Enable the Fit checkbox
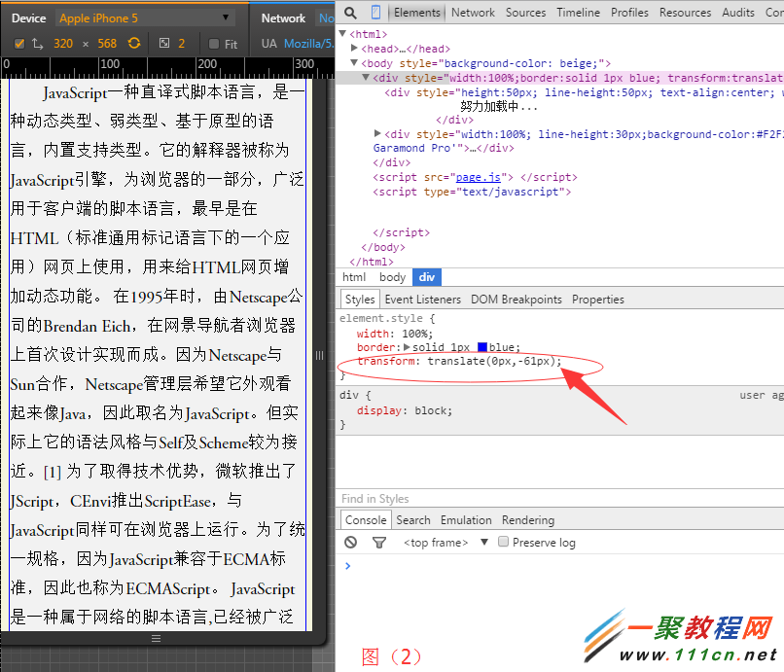The height and width of the screenshot is (672, 784). tap(214, 44)
